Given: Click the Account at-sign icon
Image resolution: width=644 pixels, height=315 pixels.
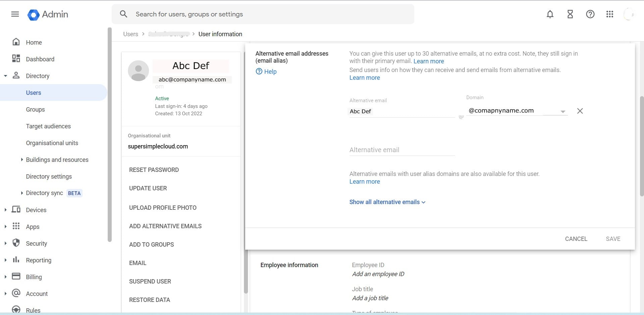Looking at the screenshot, I should (x=16, y=293).
